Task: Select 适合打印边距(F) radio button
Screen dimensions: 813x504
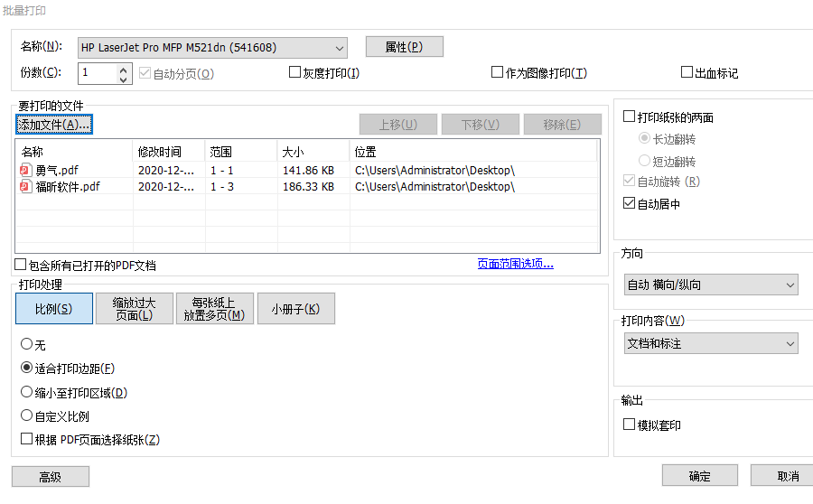Action: click(x=26, y=368)
